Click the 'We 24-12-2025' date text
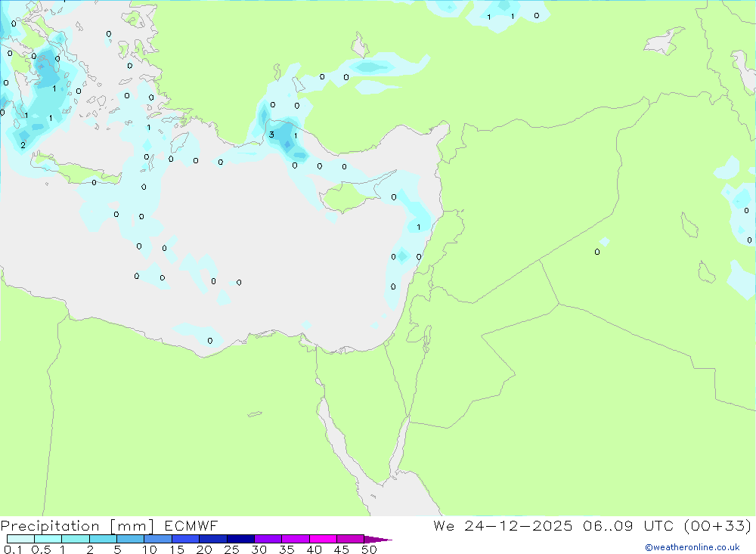The height and width of the screenshot is (554, 756). click(x=503, y=525)
